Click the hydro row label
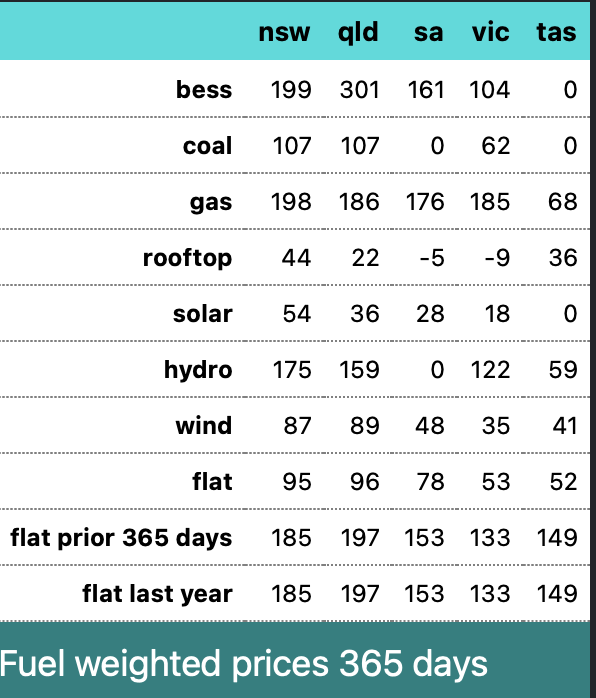Screen dimensions: 596x698 pos(198,370)
